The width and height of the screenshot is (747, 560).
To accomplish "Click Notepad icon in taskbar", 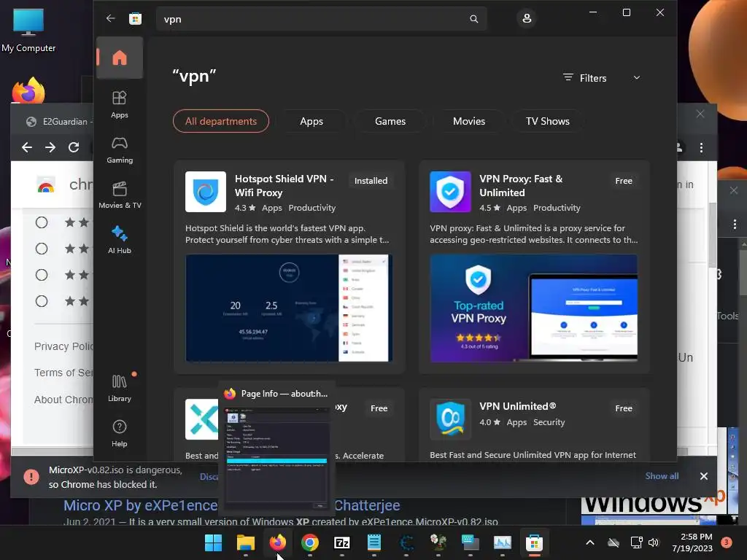I will (x=374, y=542).
